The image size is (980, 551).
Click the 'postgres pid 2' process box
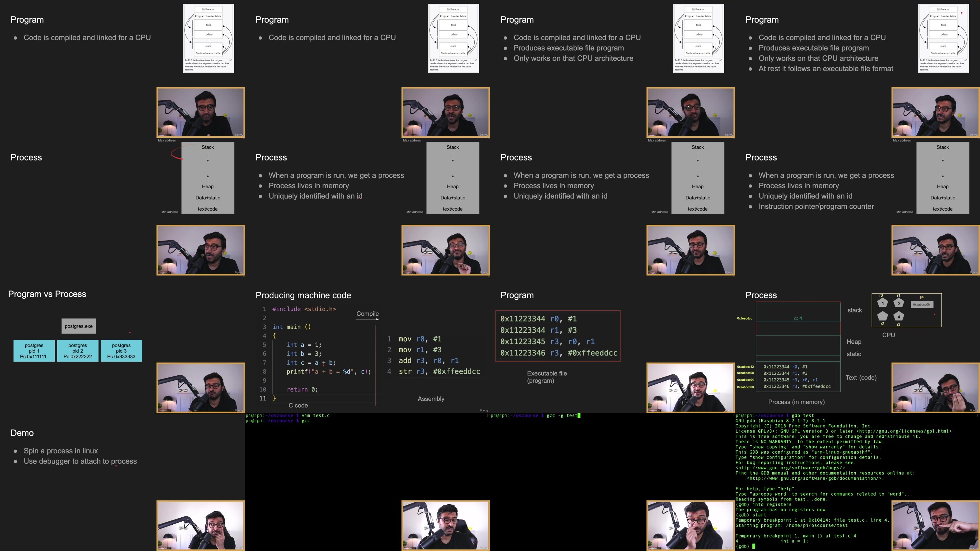click(x=77, y=350)
